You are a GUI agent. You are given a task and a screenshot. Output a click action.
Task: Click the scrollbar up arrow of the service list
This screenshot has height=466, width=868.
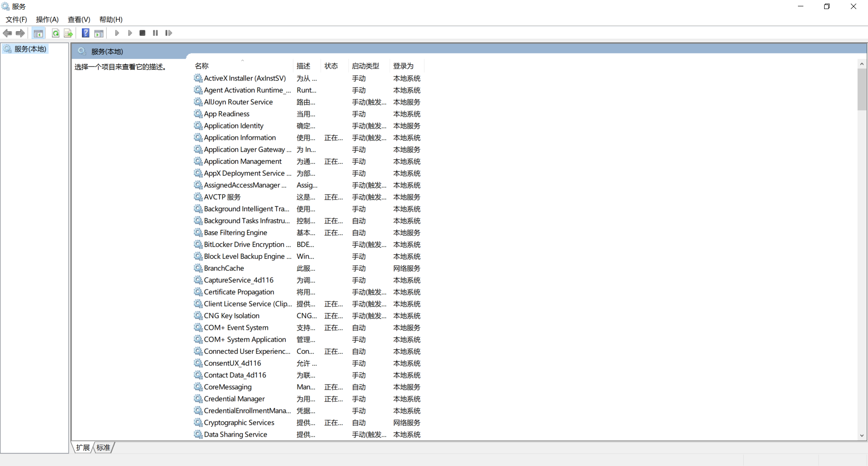pyautogui.click(x=862, y=64)
